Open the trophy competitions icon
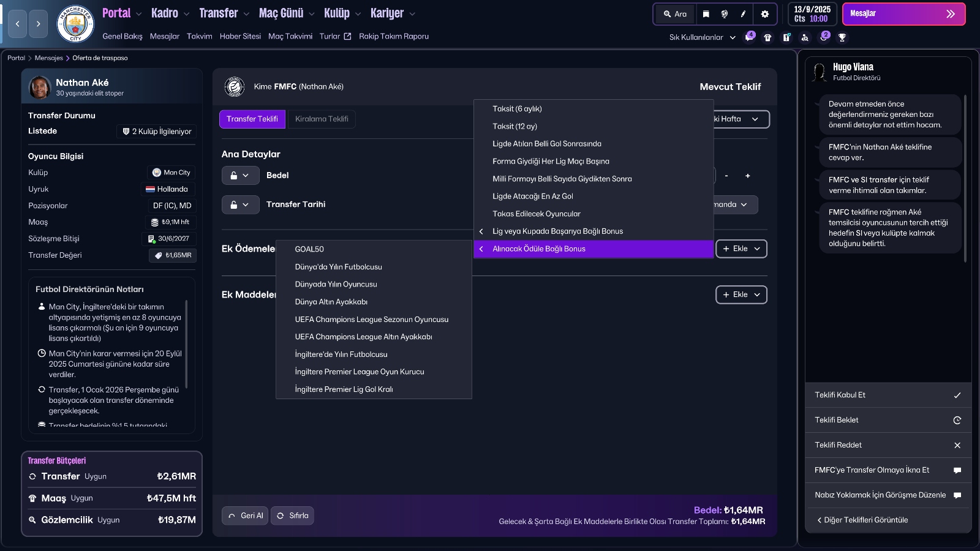Image resolution: width=980 pixels, height=551 pixels. point(843,37)
